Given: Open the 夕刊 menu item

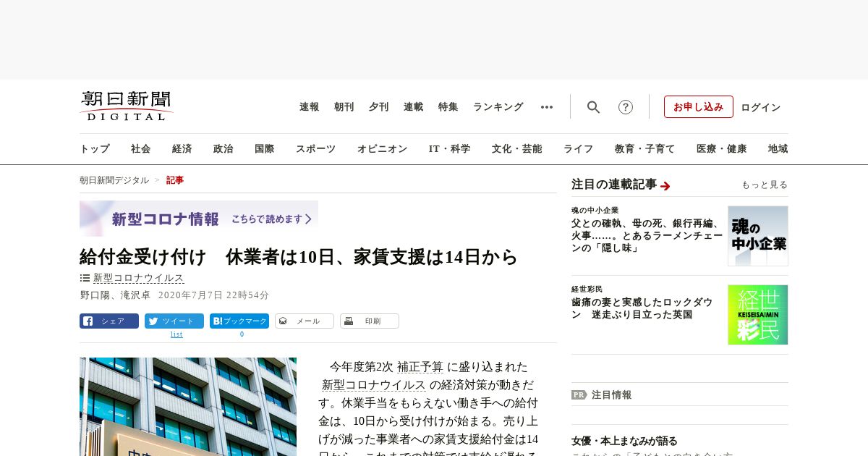Looking at the screenshot, I should coord(378,107).
